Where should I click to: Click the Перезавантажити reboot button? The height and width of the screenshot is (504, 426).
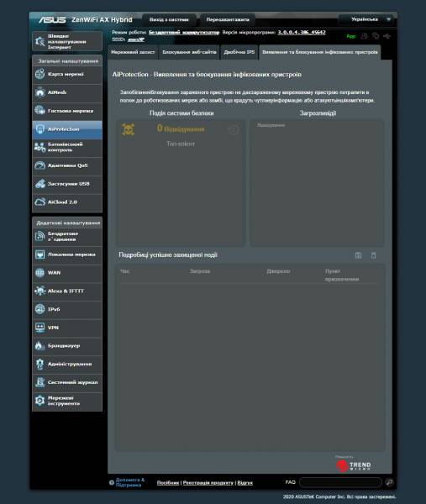[228, 20]
